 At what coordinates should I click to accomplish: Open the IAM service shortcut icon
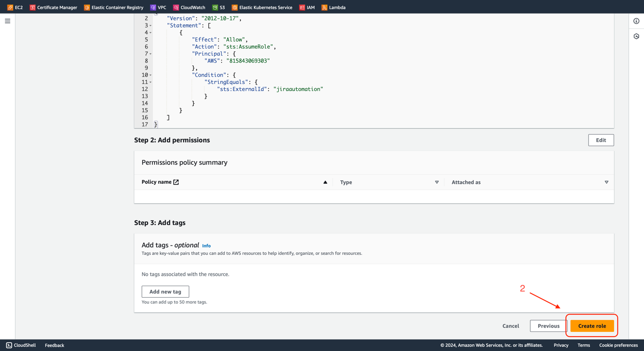coord(302,7)
